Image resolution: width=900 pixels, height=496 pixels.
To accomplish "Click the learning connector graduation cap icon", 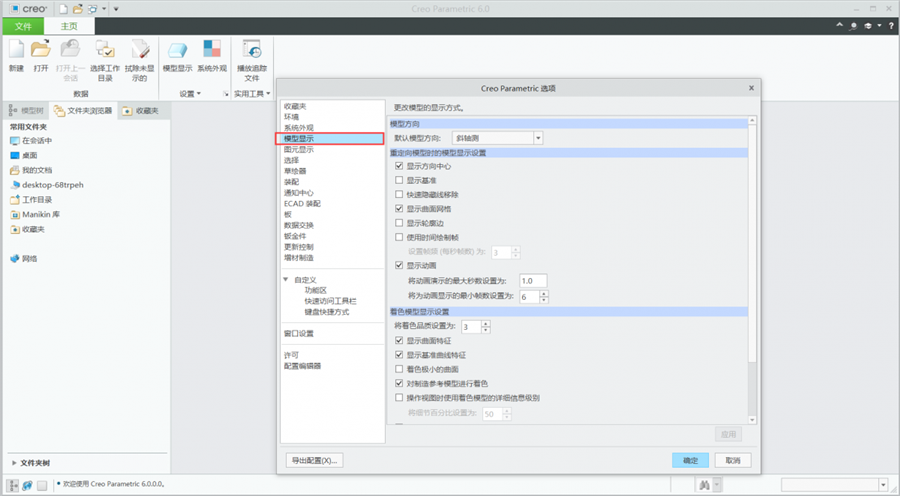I will coord(868,26).
